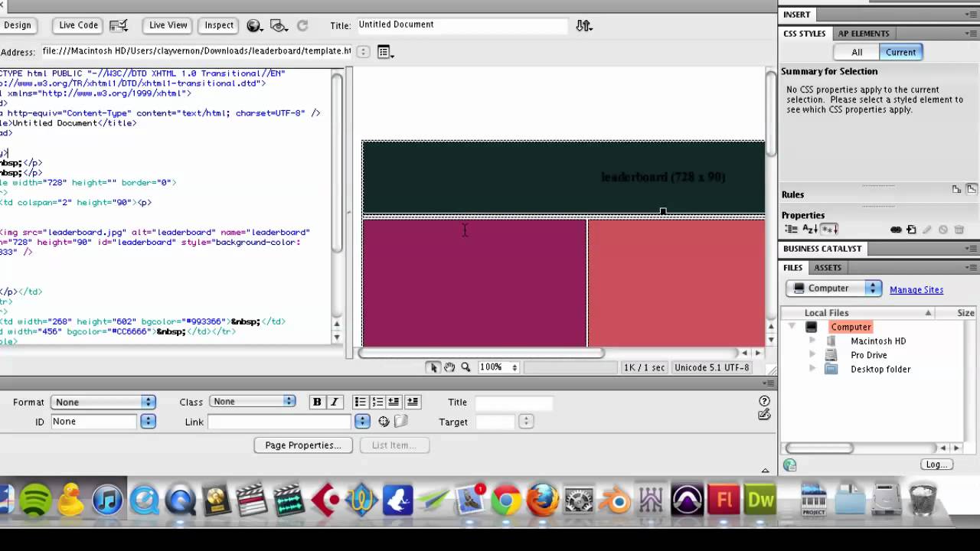This screenshot has height=551, width=980.
Task: Toggle Bold formatting in Properties panel
Action: pyautogui.click(x=317, y=402)
